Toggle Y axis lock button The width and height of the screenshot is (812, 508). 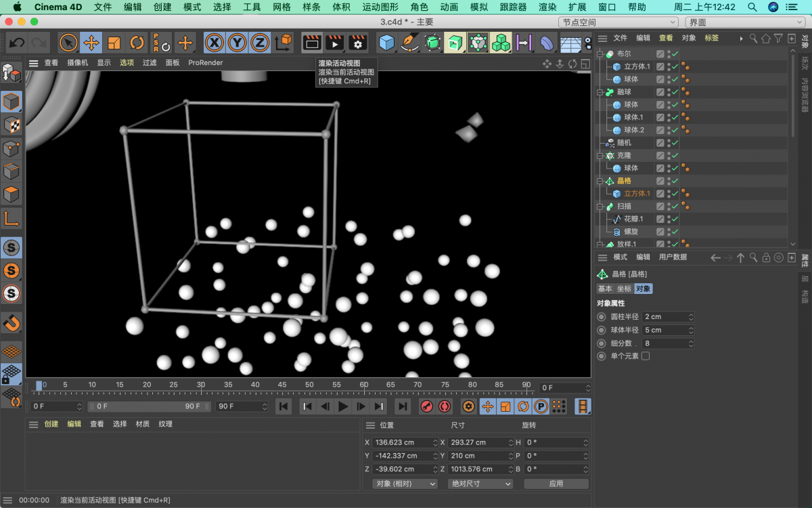(237, 43)
